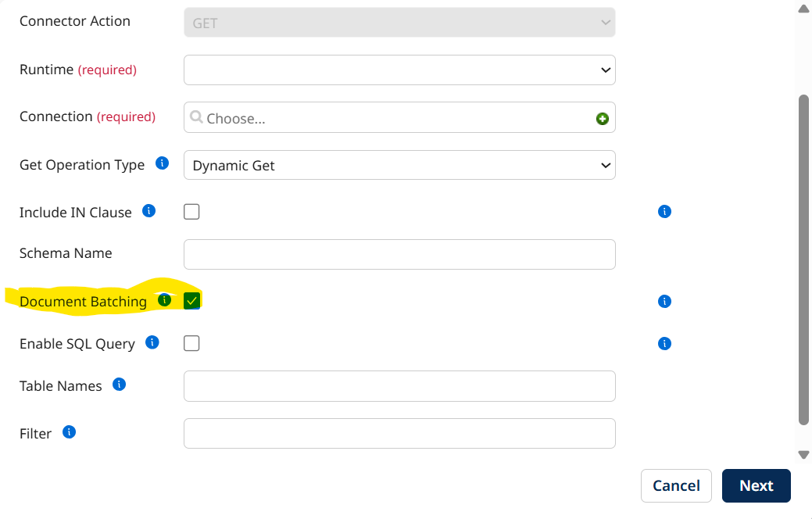Viewport: 812px width, 519px height.
Task: Click the Next button
Action: click(x=756, y=485)
